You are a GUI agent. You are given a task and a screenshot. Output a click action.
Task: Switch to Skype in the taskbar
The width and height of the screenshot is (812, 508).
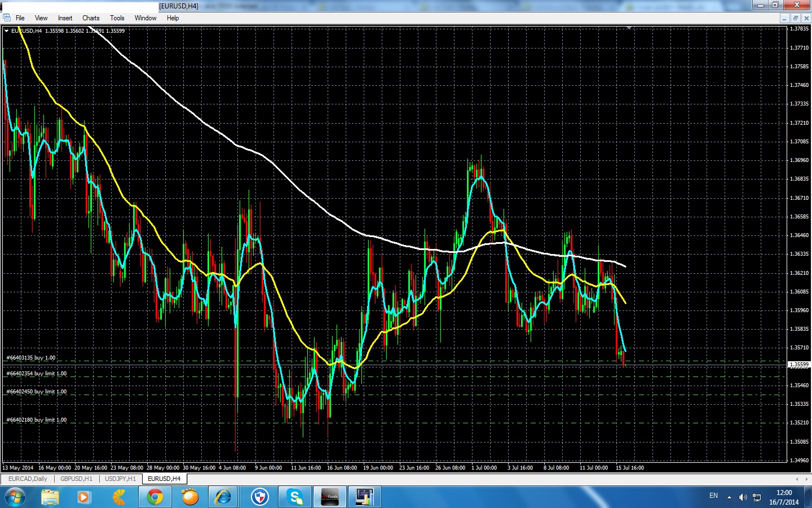294,497
